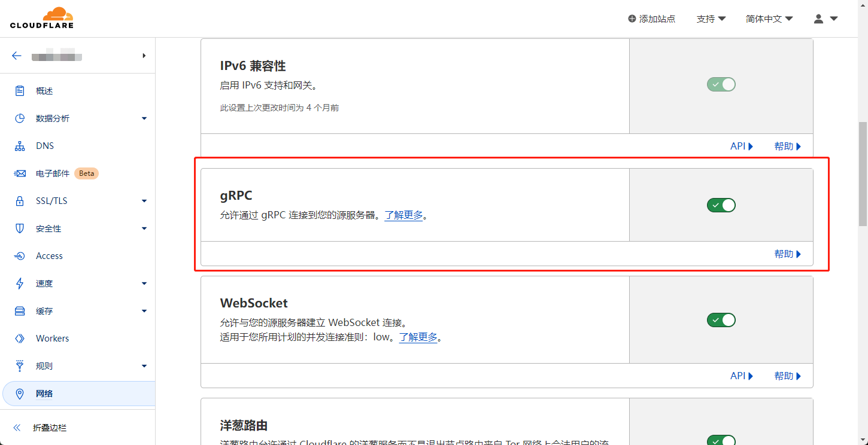Click the SSL/TLS padlock icon
This screenshot has height=445, width=868.
[x=20, y=201]
